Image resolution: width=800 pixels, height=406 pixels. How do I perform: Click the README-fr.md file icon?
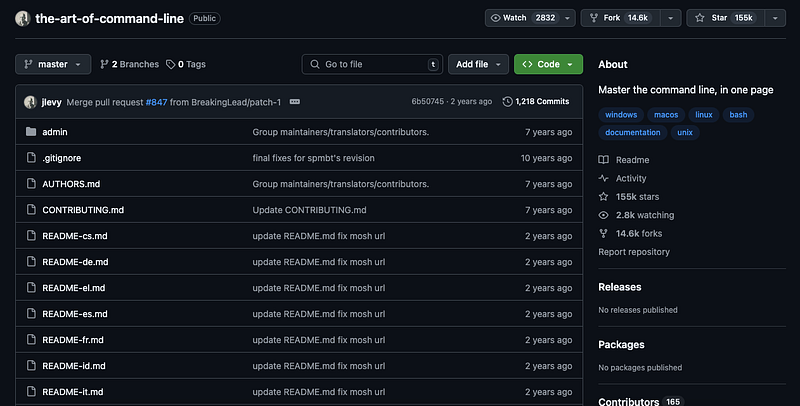pyautogui.click(x=31, y=340)
